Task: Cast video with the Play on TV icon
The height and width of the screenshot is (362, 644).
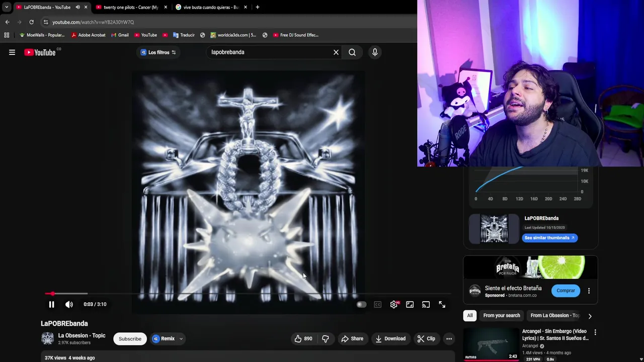Action: (426, 304)
